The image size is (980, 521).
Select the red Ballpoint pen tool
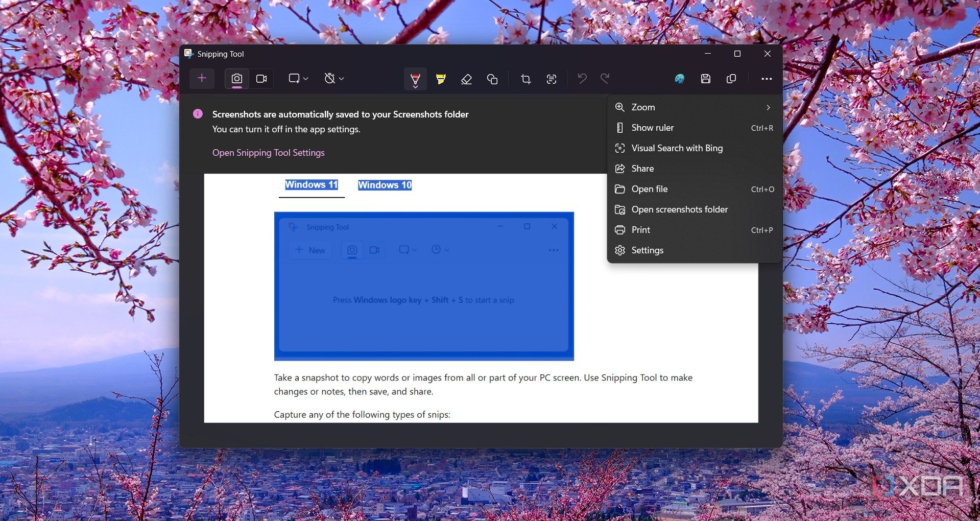(415, 79)
